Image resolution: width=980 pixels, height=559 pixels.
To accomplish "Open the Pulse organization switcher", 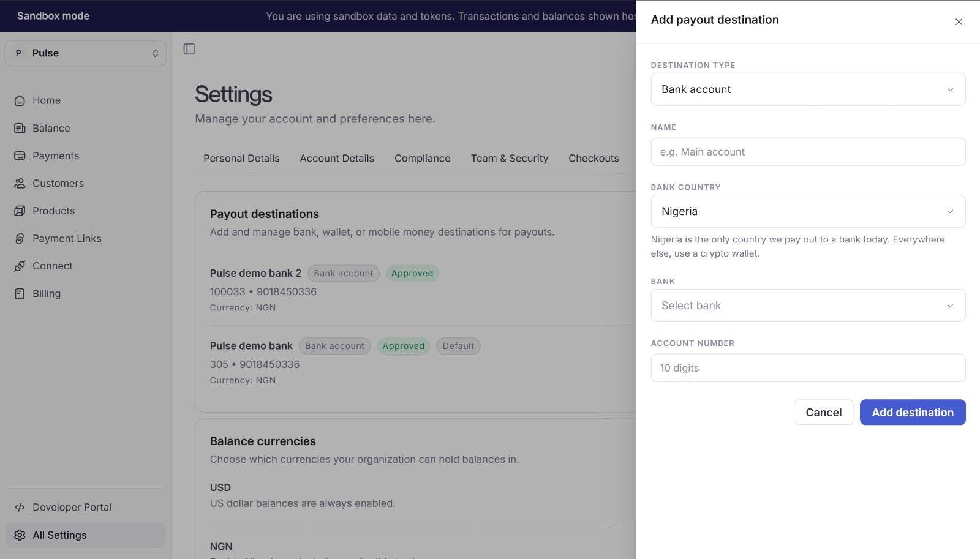I will pos(86,53).
